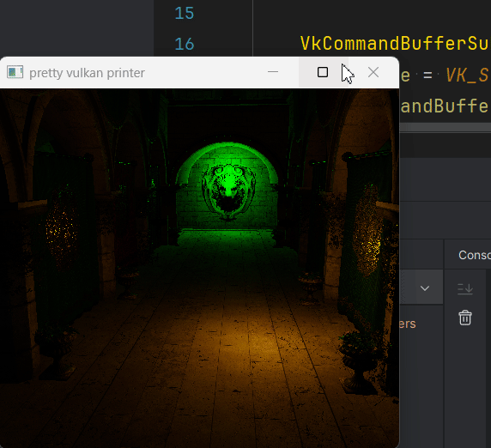Click line number 15 in the gutter
This screenshot has width=491, height=448.
pyautogui.click(x=184, y=13)
